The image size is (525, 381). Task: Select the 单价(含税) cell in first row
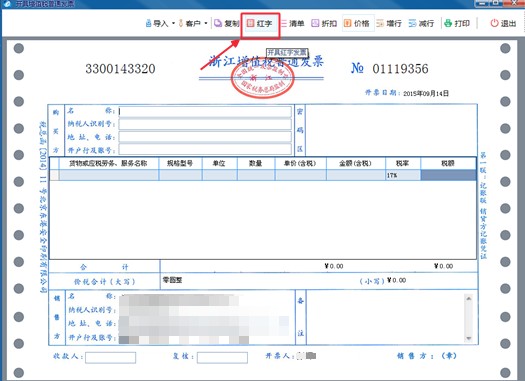pyautogui.click(x=300, y=175)
